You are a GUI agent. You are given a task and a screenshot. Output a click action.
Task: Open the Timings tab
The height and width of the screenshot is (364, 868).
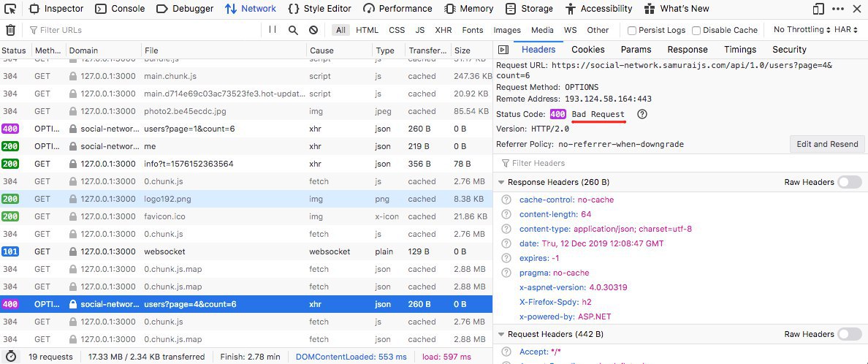739,50
